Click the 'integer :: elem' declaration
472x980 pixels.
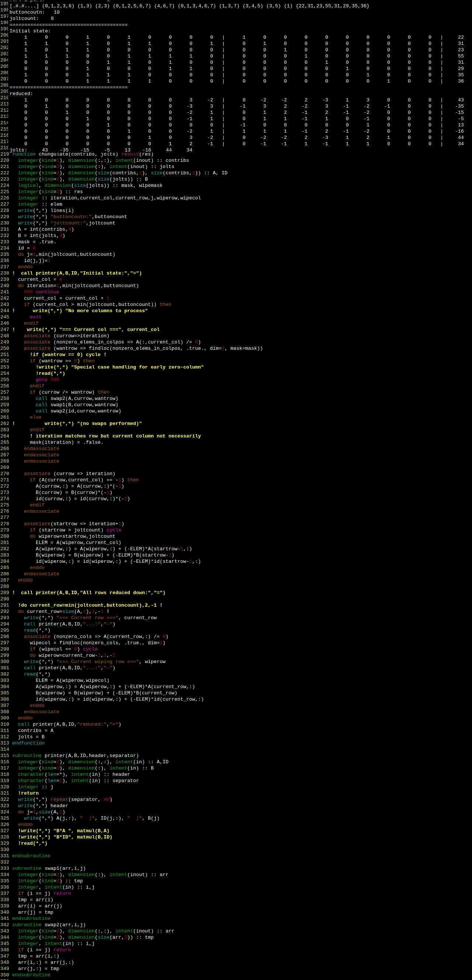tap(40, 204)
